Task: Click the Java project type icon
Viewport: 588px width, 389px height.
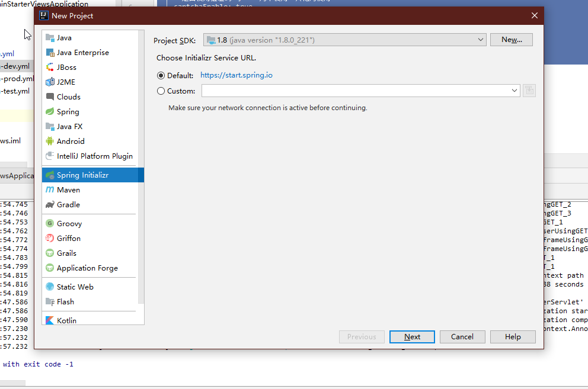Action: coord(50,37)
